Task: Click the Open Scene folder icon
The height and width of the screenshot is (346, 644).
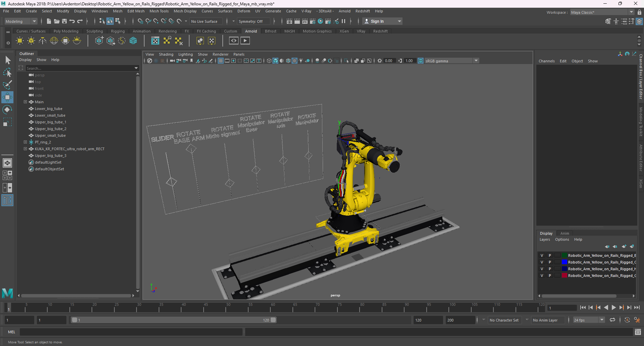Action: click(57, 21)
